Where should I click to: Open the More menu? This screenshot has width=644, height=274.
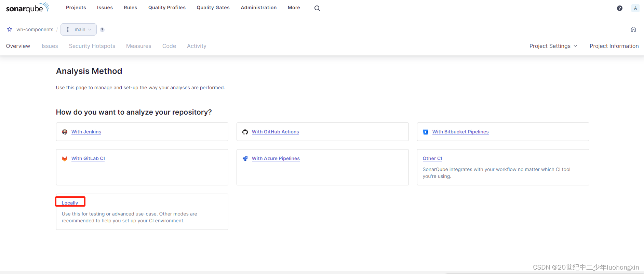(x=294, y=8)
